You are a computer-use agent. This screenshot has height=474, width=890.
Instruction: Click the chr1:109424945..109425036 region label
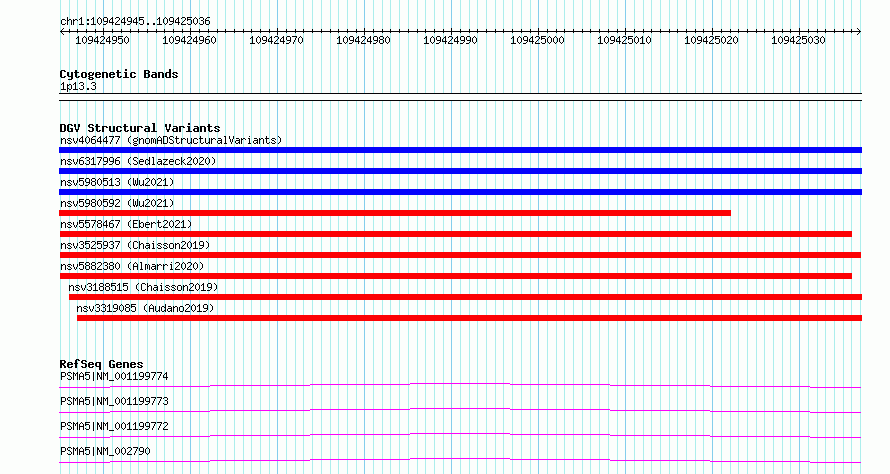tap(135, 22)
